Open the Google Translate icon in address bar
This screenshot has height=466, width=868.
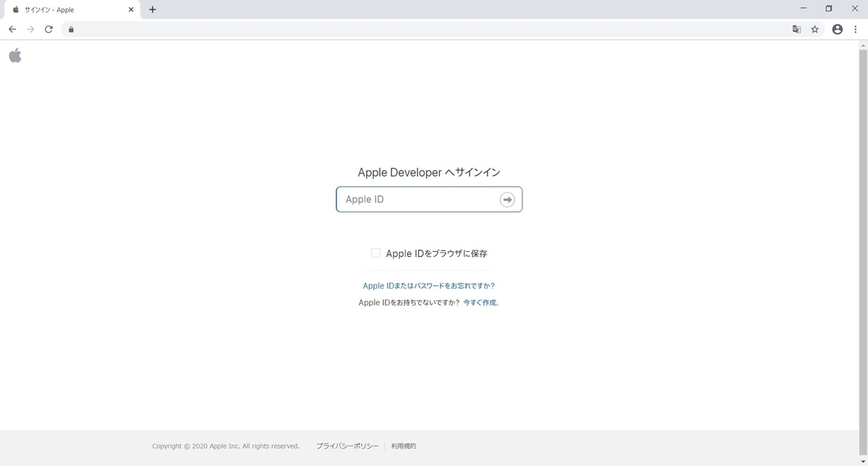796,30
